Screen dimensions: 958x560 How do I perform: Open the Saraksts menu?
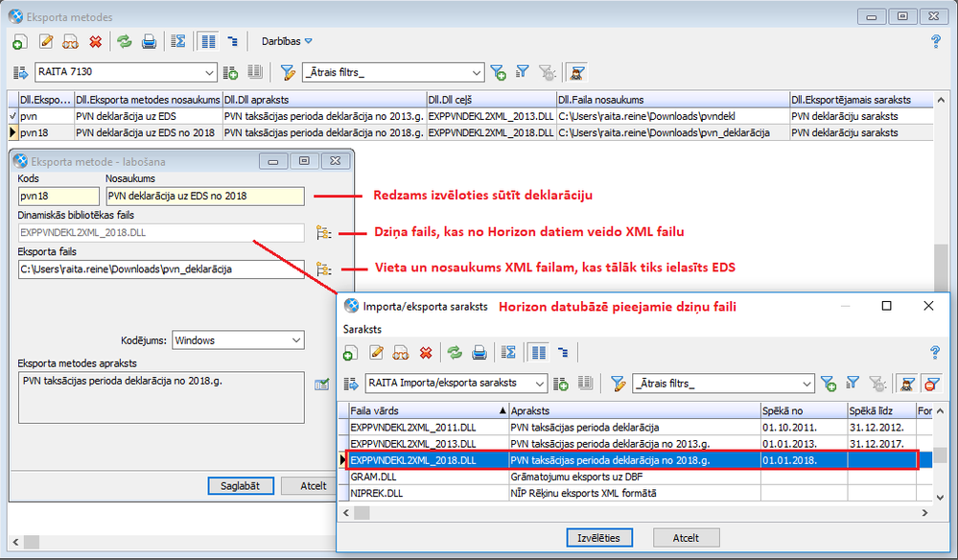[362, 328]
